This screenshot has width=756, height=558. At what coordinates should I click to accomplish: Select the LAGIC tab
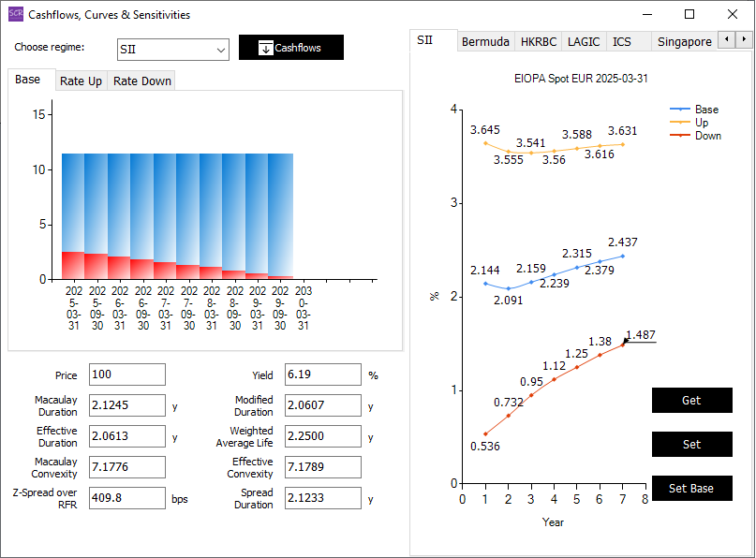coord(584,42)
